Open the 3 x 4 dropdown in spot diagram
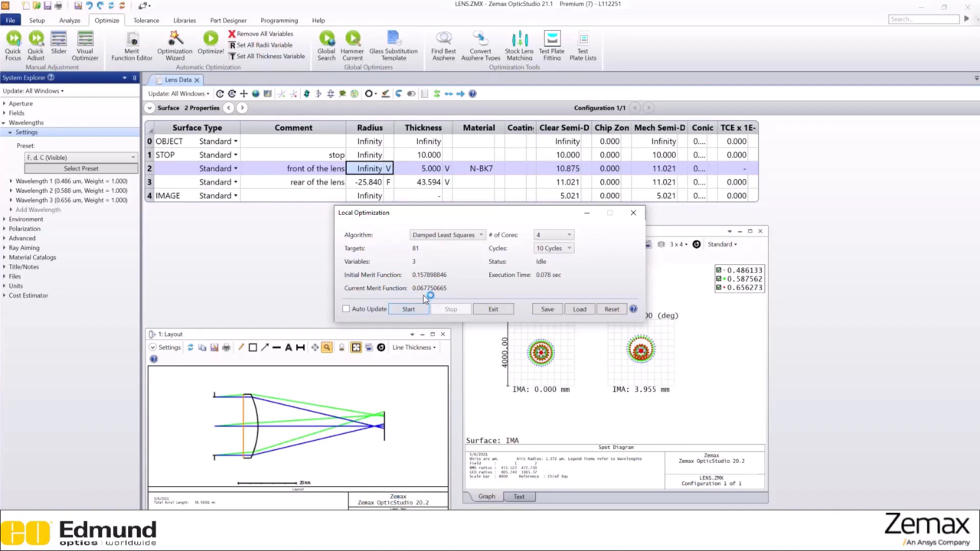 (678, 244)
